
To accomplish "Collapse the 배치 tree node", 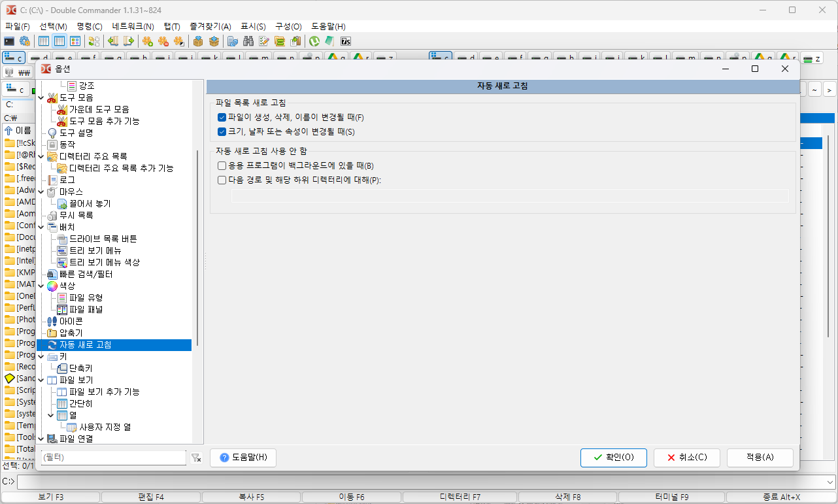I will (41, 227).
